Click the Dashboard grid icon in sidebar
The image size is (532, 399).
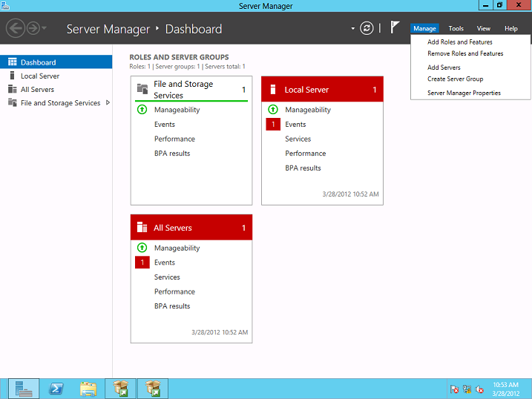12,62
